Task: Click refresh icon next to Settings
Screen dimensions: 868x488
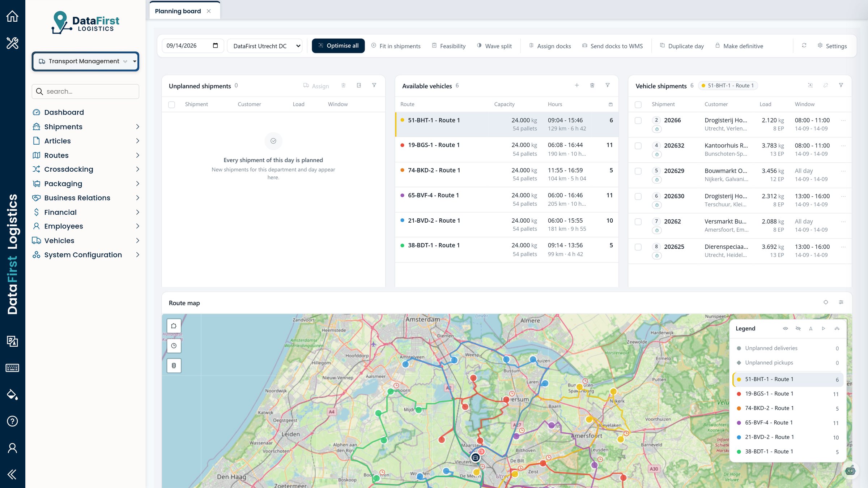Action: tap(804, 46)
